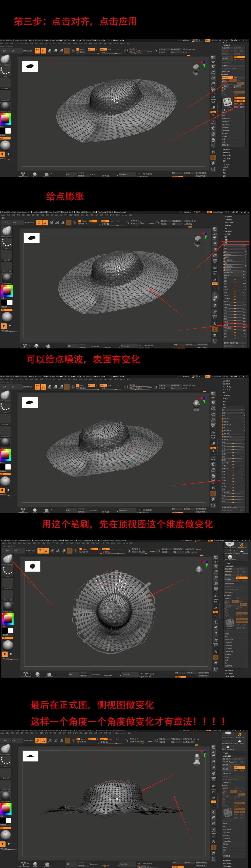Image resolution: width=251 pixels, height=868 pixels.
Task: Click orange Qxyz button in 膨胀 screenshot shelf
Action: 215,284
